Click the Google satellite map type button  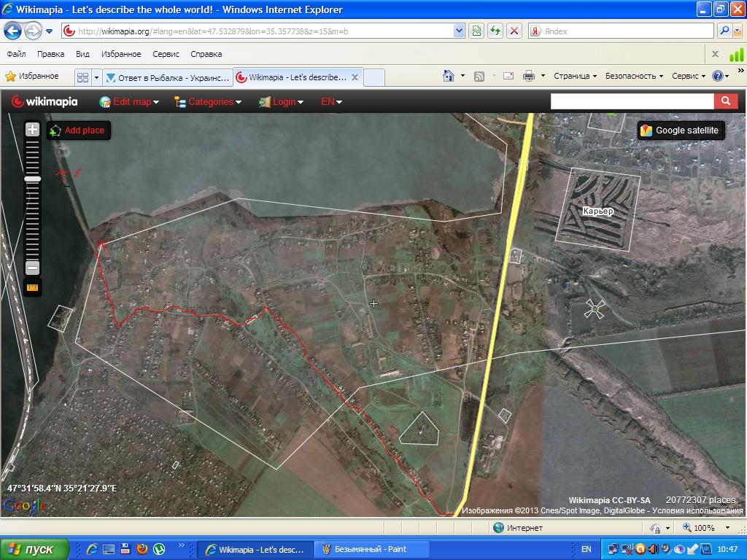[680, 131]
